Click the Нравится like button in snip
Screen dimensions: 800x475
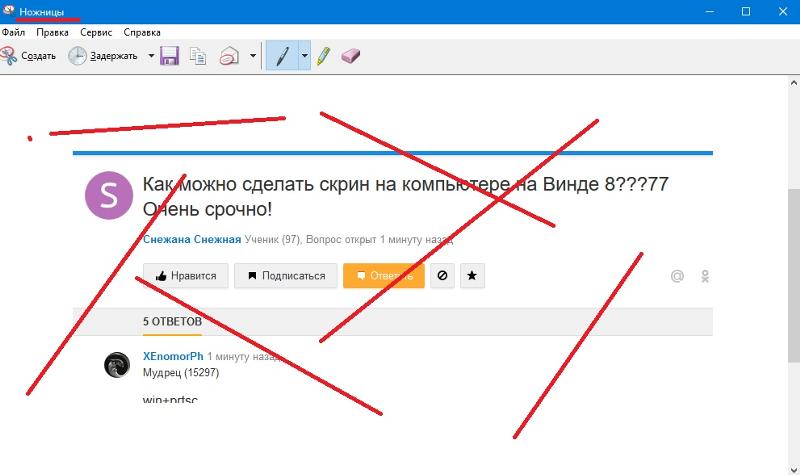click(186, 276)
